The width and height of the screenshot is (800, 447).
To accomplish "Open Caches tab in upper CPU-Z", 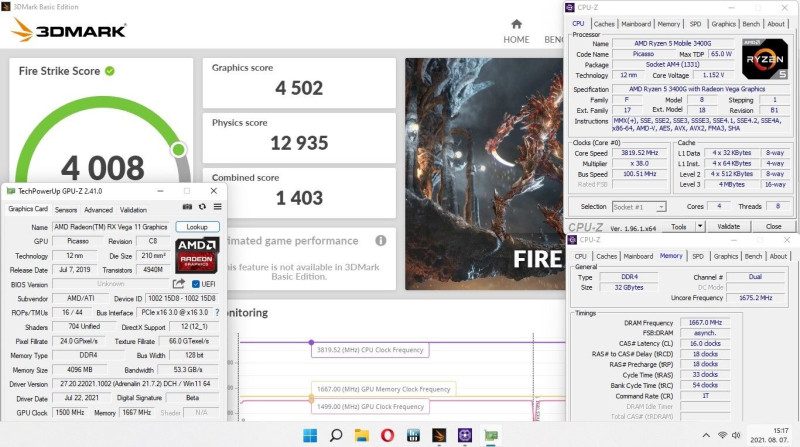I will click(604, 24).
